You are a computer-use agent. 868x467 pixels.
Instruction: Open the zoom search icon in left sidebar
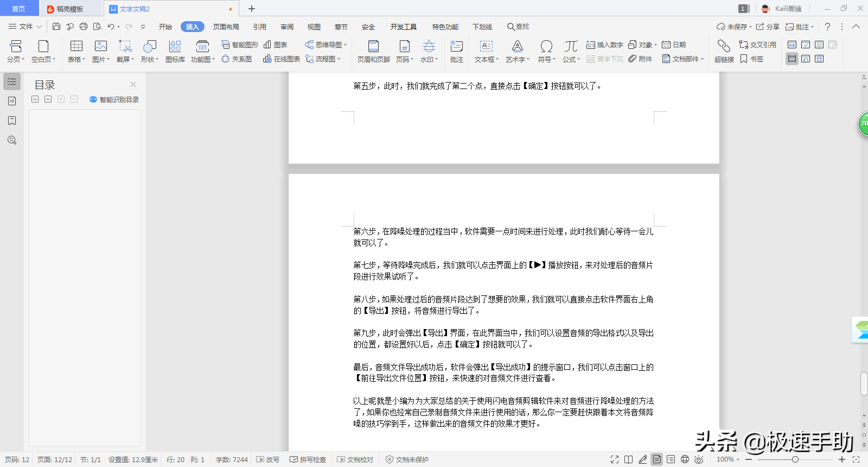click(x=12, y=140)
